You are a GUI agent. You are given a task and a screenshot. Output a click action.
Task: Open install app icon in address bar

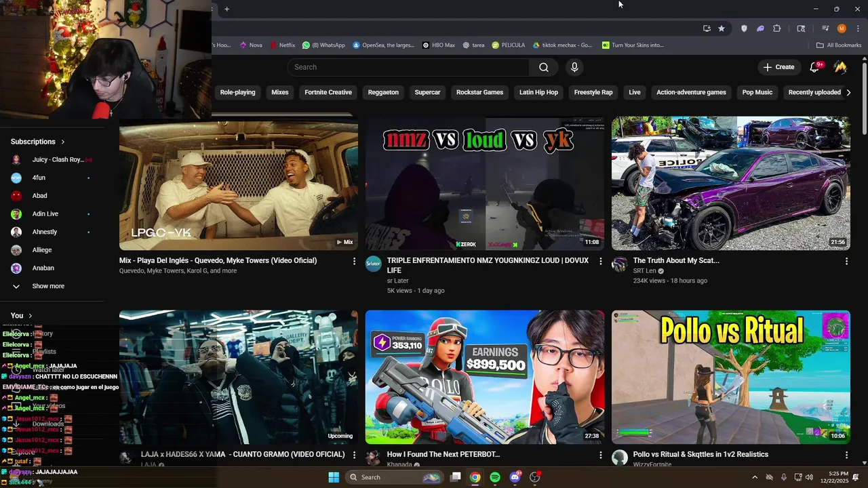[x=707, y=28]
